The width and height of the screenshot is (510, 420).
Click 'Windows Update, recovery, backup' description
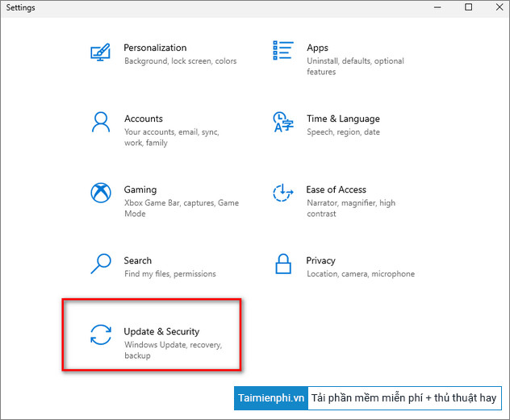pos(173,350)
